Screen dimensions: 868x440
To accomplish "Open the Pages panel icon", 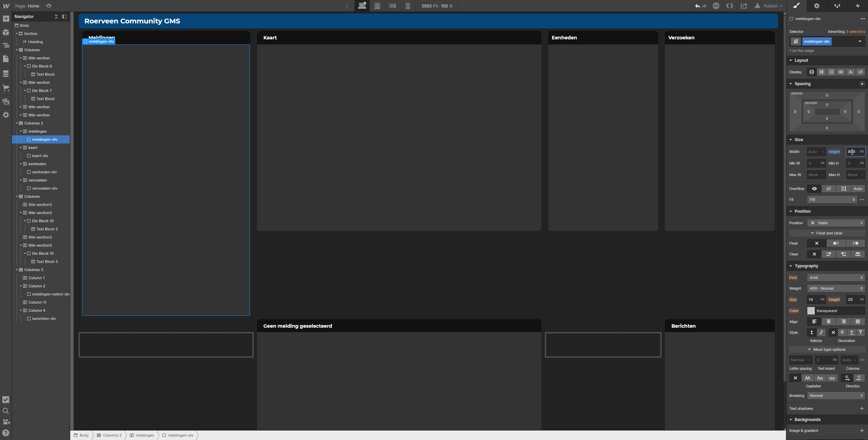I will [6, 59].
